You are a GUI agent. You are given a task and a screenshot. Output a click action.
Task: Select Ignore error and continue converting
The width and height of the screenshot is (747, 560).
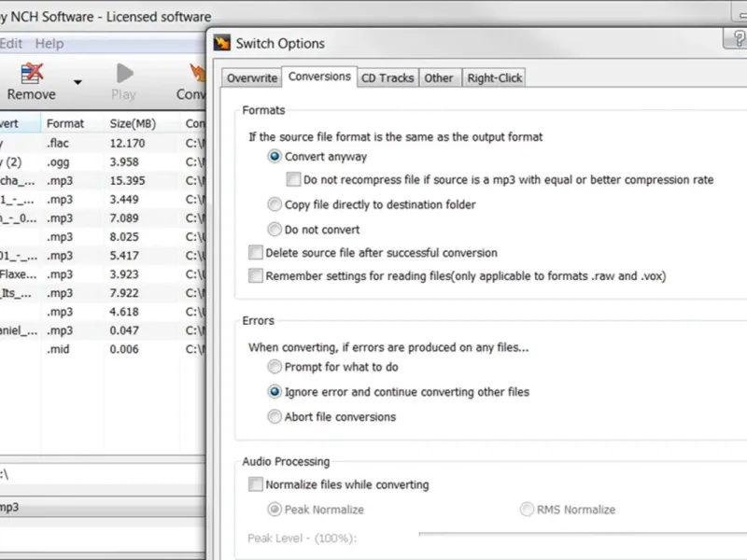(275, 391)
